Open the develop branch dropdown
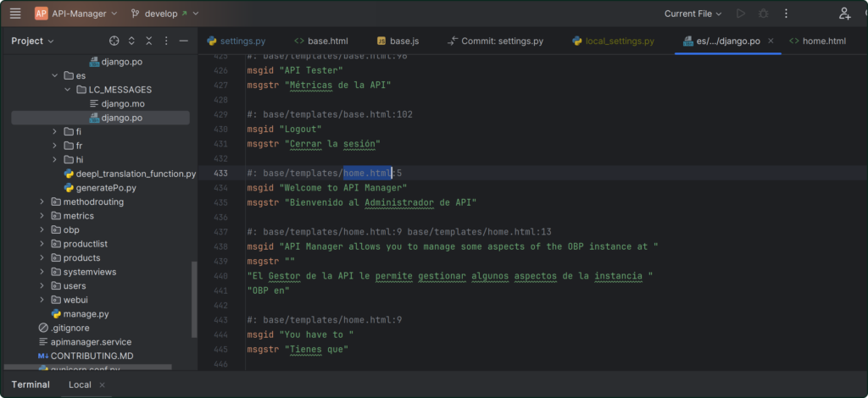 click(x=166, y=14)
